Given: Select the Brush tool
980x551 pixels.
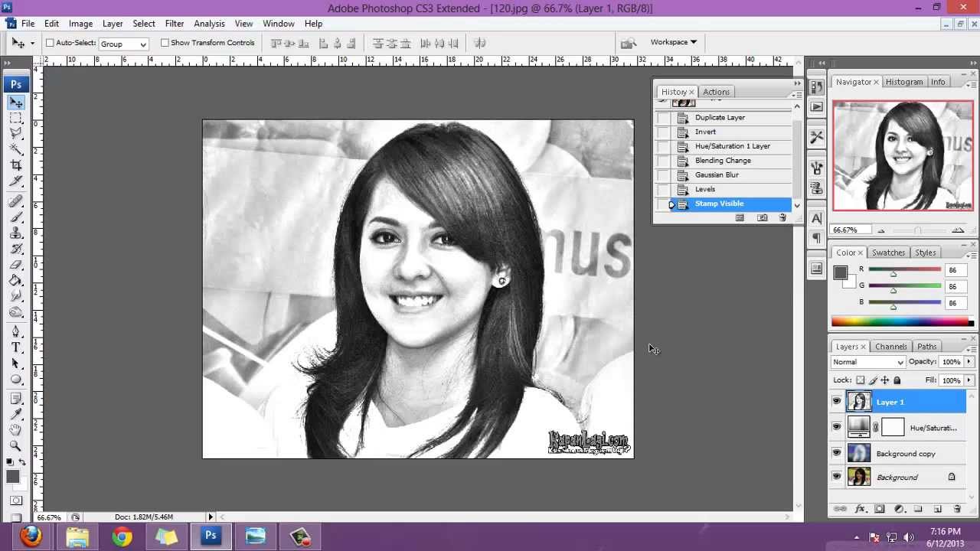Looking at the screenshot, I should pos(16,218).
